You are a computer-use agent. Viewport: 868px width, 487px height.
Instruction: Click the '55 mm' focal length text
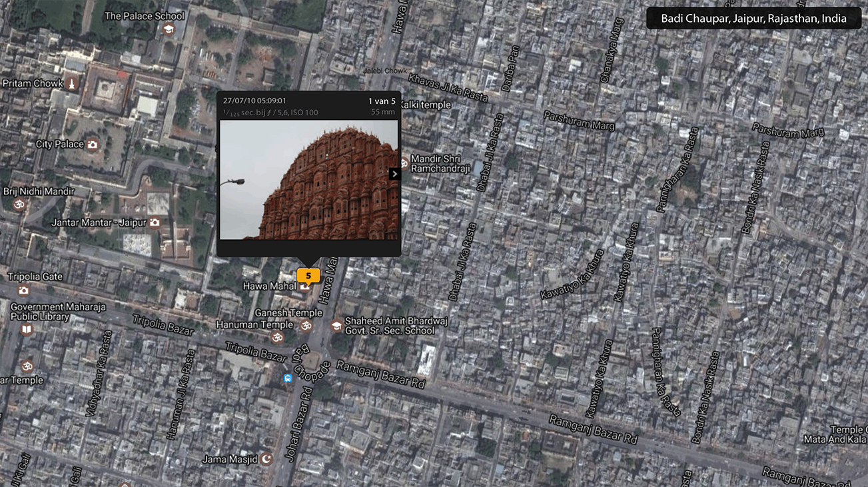(383, 112)
